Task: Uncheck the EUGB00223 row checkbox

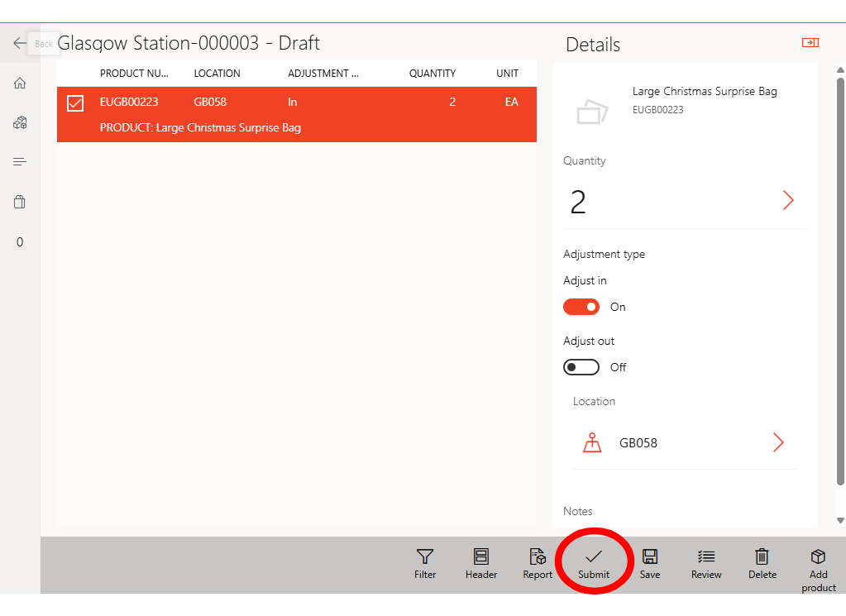Action: (x=75, y=103)
